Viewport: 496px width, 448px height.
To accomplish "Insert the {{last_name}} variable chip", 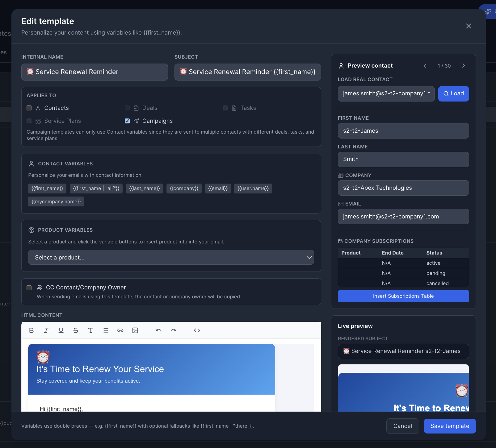I will coord(145,189).
